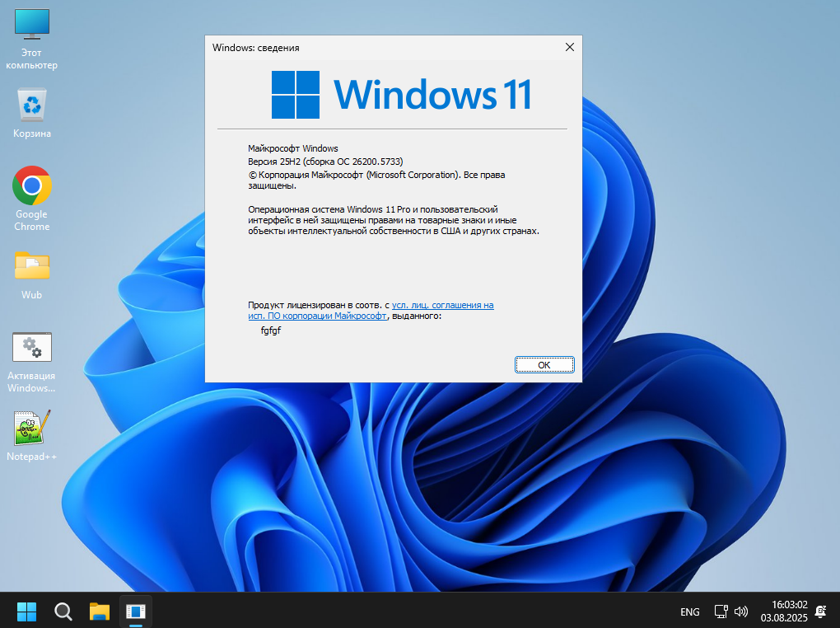
Task: Click the date 03.08.2025 in tray
Action: [x=784, y=618]
